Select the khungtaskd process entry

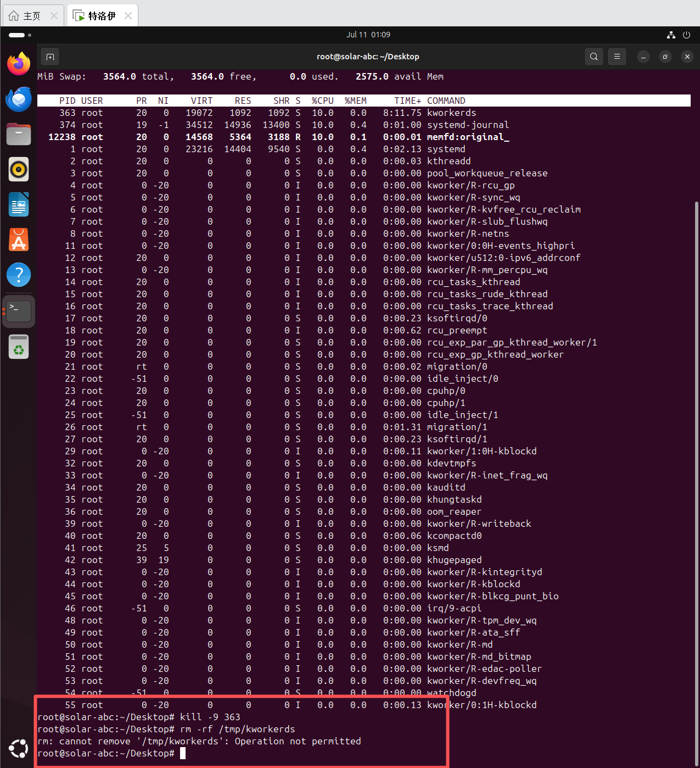[x=363, y=499]
